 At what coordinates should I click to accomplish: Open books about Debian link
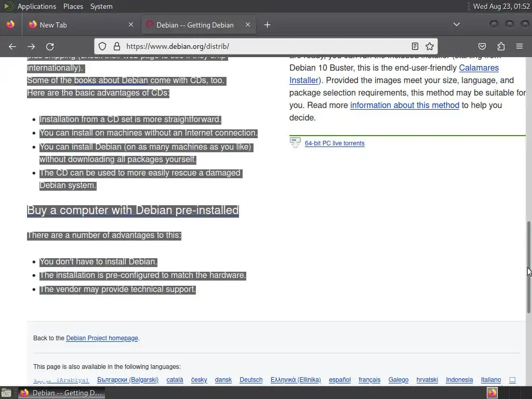[111, 81]
